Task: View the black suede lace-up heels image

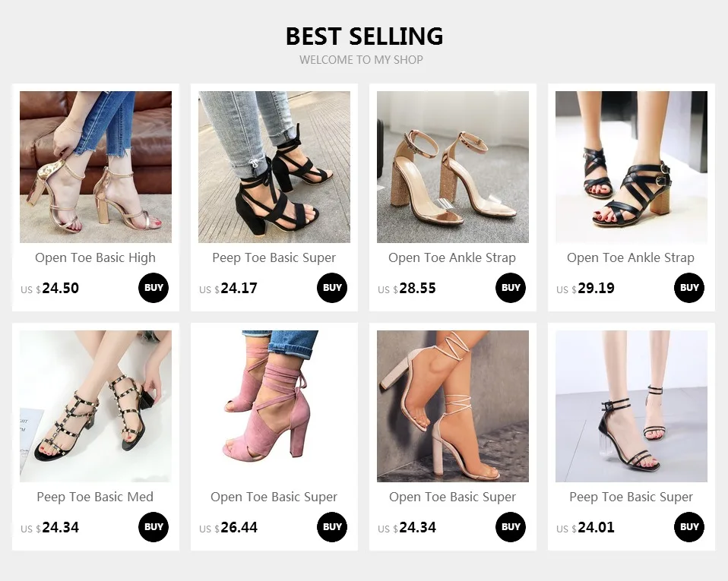Action: click(x=274, y=167)
